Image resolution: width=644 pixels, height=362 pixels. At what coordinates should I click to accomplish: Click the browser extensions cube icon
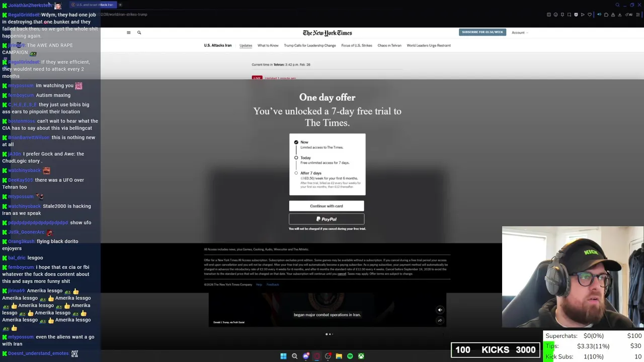(x=606, y=15)
